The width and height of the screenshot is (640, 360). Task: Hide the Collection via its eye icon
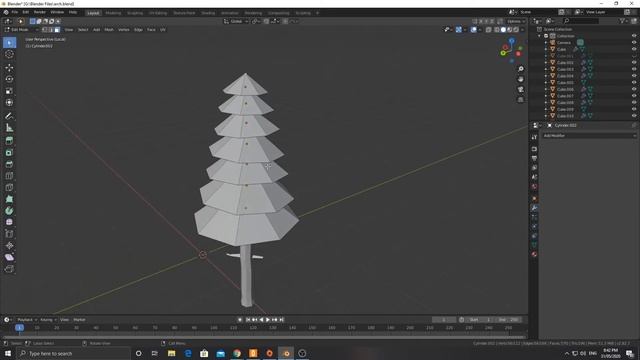tap(634, 36)
